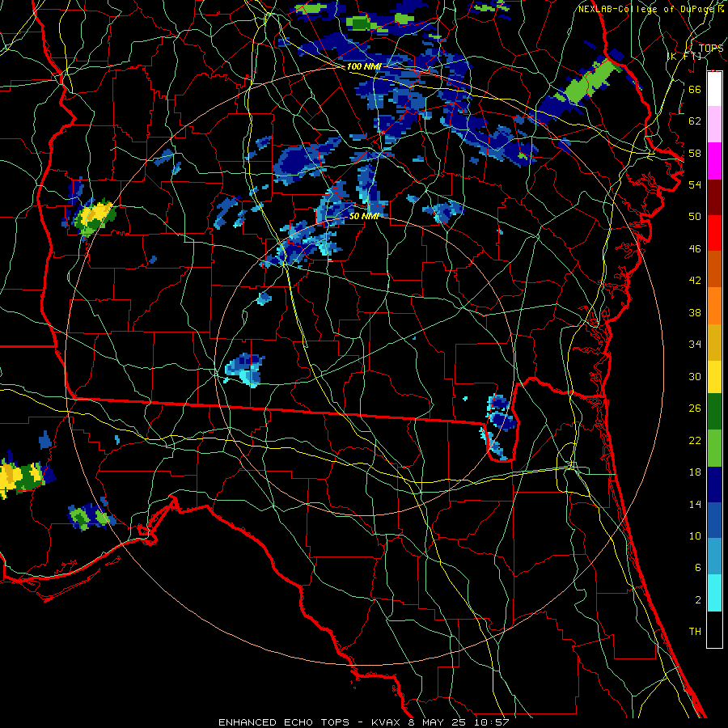Click the '58' scale label
728x728 pixels.
point(695,153)
